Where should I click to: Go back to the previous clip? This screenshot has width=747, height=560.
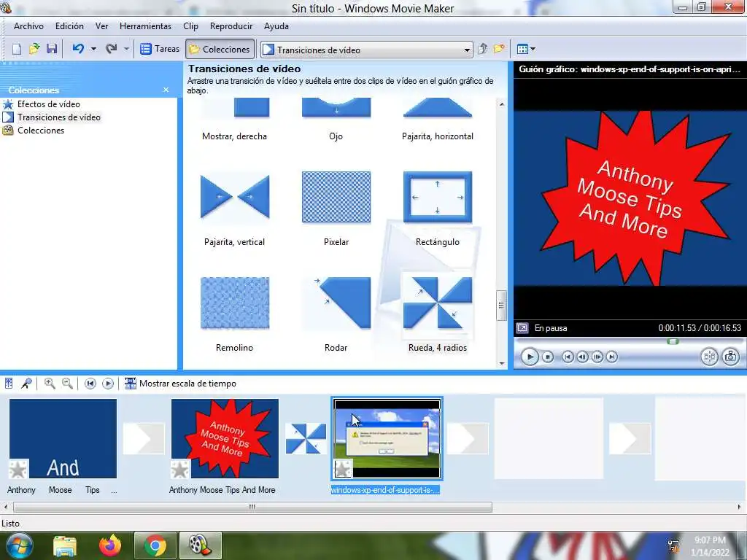point(568,357)
